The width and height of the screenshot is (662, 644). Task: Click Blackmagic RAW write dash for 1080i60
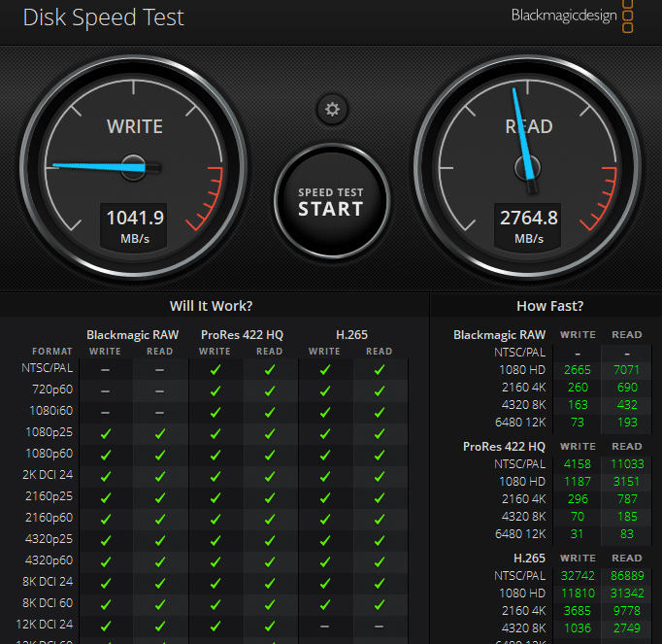106,413
